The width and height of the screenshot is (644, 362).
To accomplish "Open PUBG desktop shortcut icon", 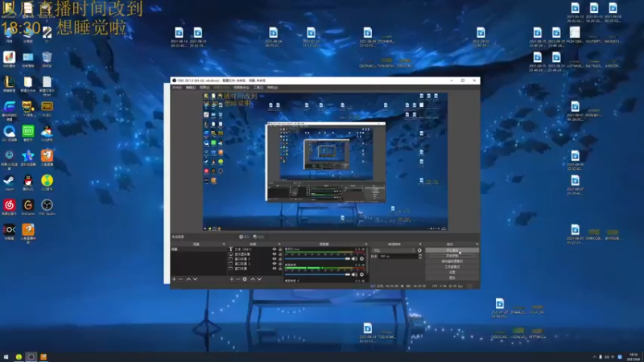I will (47, 109).
